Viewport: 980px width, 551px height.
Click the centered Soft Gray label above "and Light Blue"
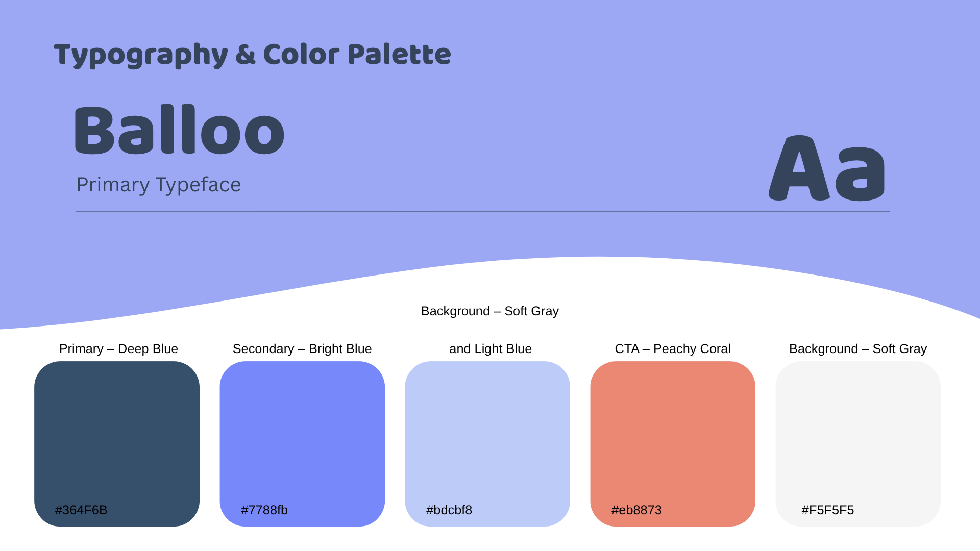click(x=490, y=311)
